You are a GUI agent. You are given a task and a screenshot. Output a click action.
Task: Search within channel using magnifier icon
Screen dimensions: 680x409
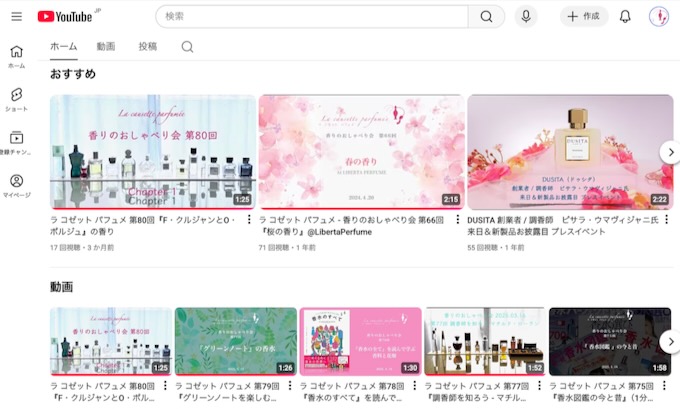[x=187, y=47]
